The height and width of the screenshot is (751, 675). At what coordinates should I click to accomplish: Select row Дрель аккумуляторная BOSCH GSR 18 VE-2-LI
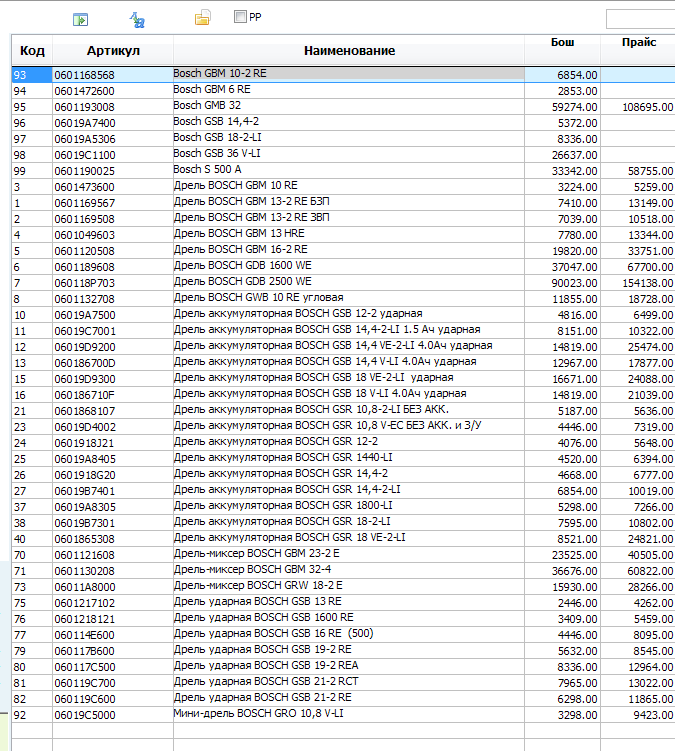[x=343, y=539]
